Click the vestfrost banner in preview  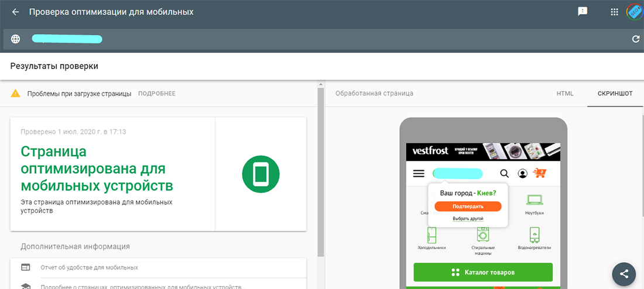(483, 152)
